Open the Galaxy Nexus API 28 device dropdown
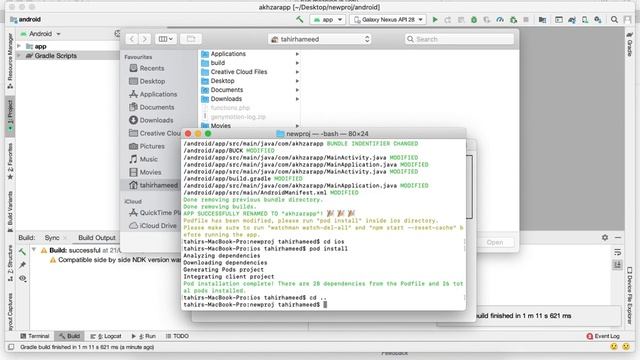This screenshot has width=640, height=360. coord(388,19)
